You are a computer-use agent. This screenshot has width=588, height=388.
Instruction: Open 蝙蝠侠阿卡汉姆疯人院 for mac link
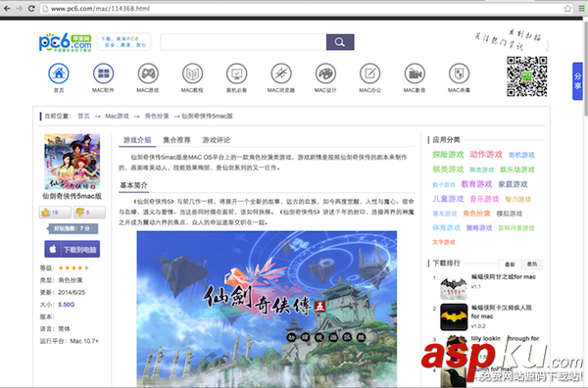coord(502,312)
